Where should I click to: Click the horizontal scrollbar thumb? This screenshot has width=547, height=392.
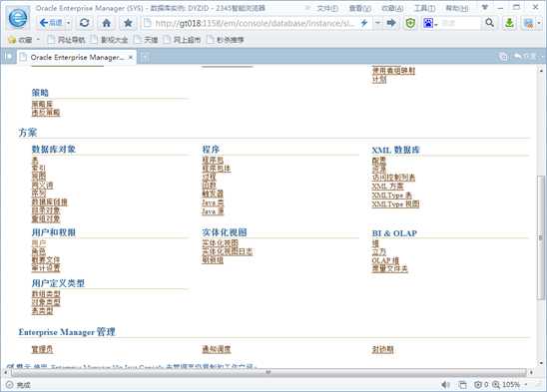(x=269, y=372)
